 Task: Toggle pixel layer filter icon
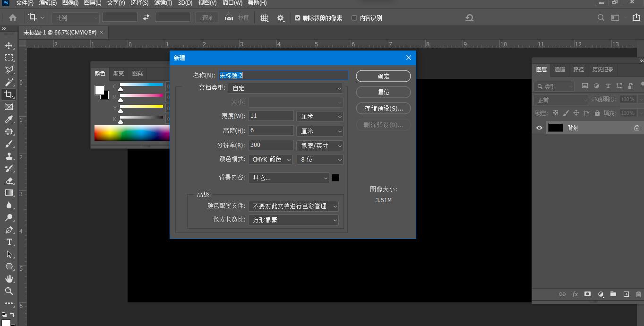point(585,86)
